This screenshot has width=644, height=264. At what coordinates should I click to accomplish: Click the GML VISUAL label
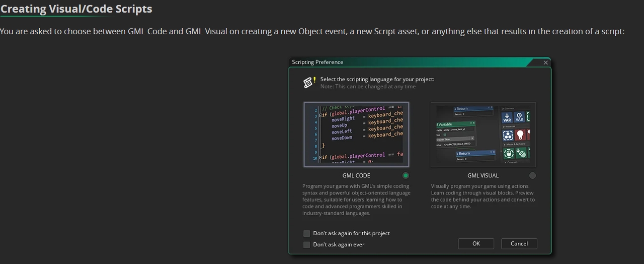point(483,175)
